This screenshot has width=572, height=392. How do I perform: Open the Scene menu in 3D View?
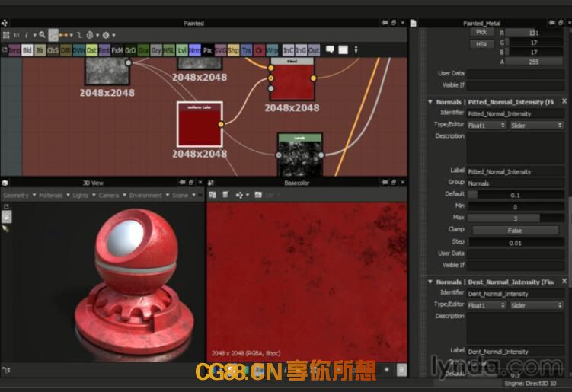181,196
